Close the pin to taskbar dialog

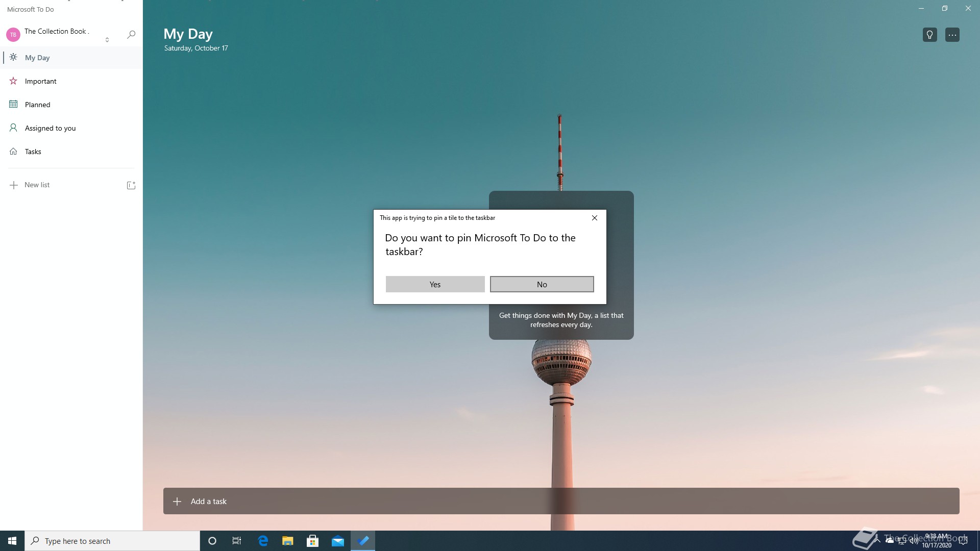[x=595, y=218]
